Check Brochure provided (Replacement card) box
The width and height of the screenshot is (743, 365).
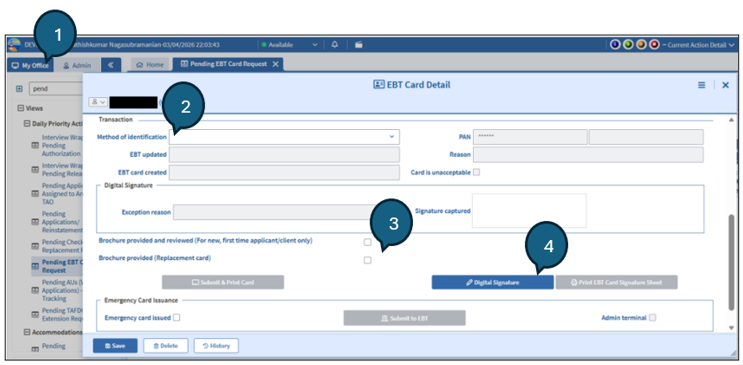pyautogui.click(x=367, y=260)
